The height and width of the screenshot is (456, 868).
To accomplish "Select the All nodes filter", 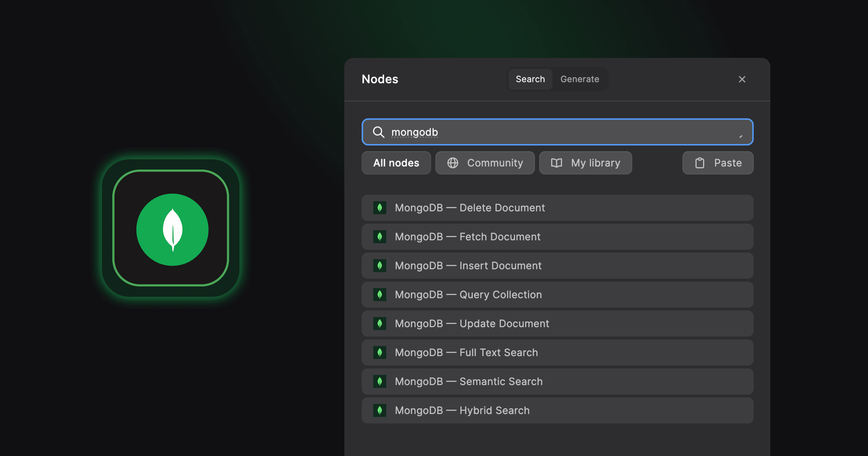I will (396, 163).
